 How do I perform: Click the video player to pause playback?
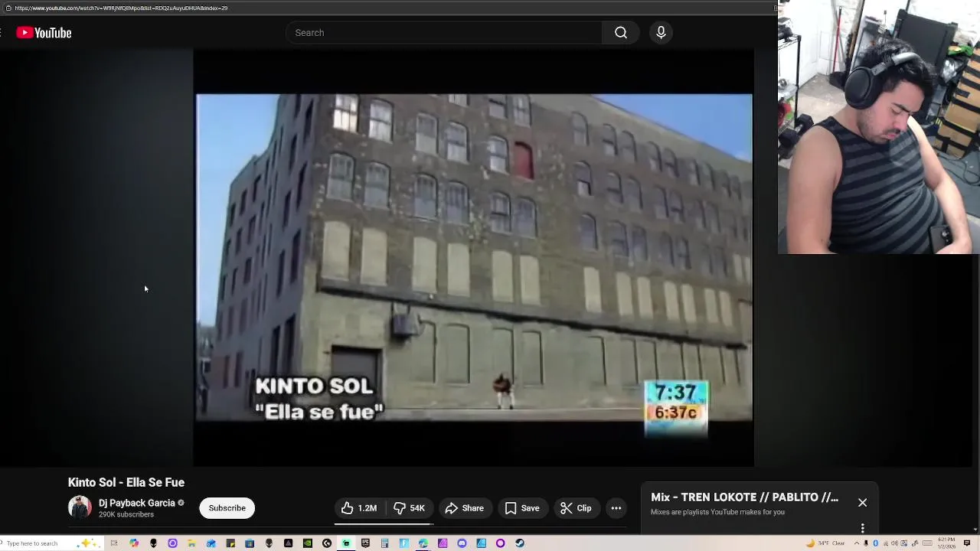(474, 258)
